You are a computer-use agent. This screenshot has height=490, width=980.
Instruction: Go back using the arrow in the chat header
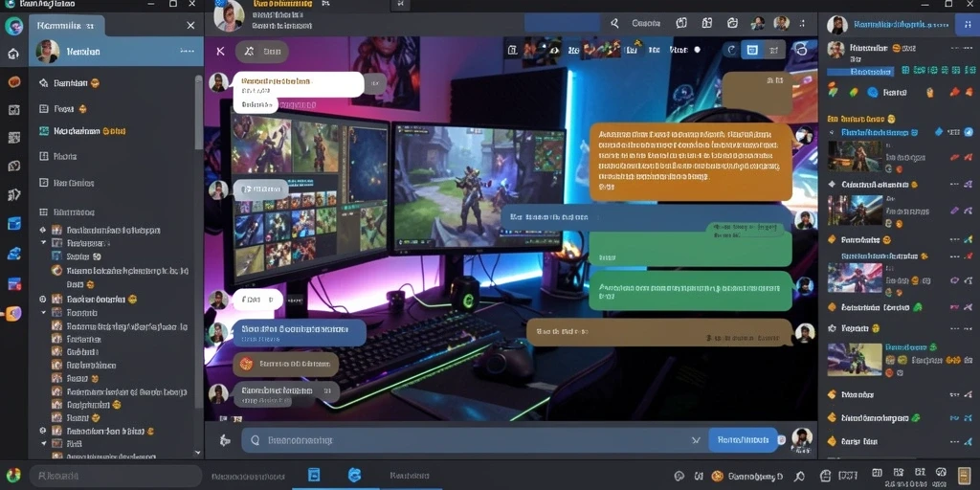[220, 52]
